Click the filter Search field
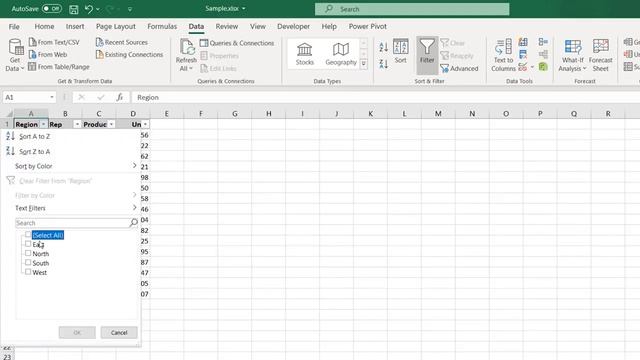Viewport: 640px width, 360px height. pos(73,223)
